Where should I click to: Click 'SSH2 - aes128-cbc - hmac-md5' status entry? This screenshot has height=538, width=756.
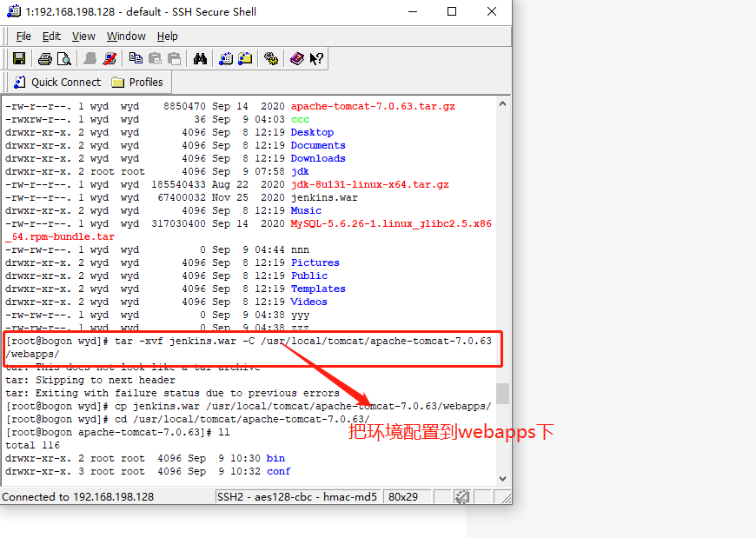coord(297,496)
